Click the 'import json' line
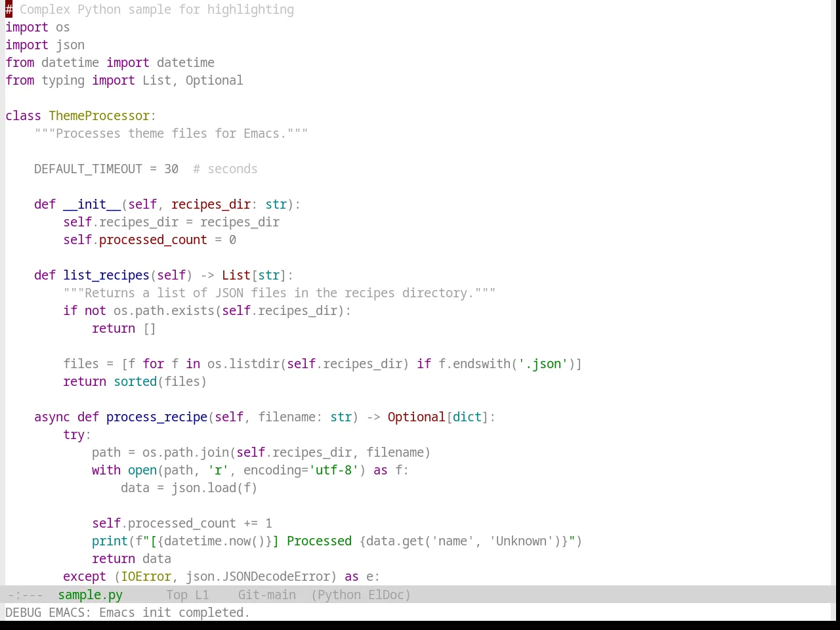This screenshot has width=840, height=630. point(45,45)
